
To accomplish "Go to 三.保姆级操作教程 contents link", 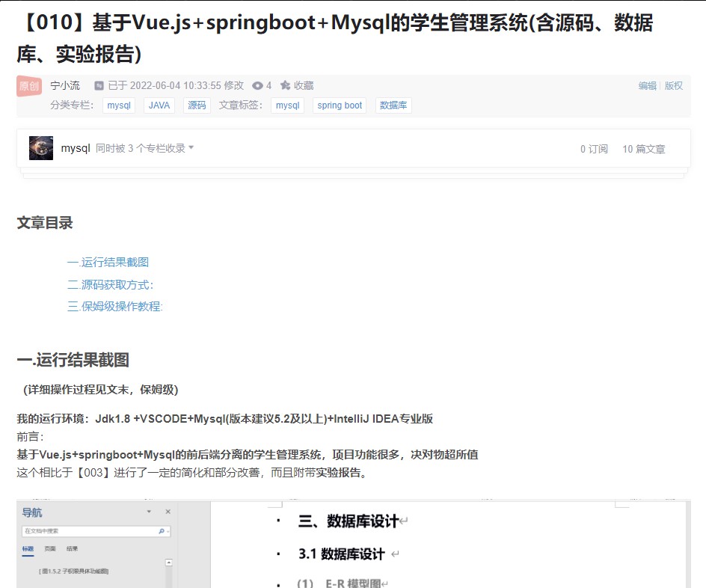I will 114,306.
